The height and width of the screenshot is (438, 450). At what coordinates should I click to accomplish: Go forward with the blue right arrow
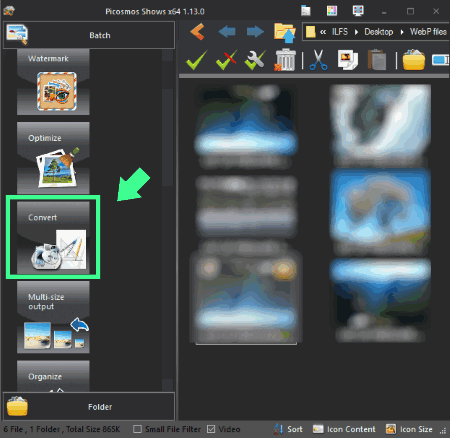pyautogui.click(x=255, y=32)
